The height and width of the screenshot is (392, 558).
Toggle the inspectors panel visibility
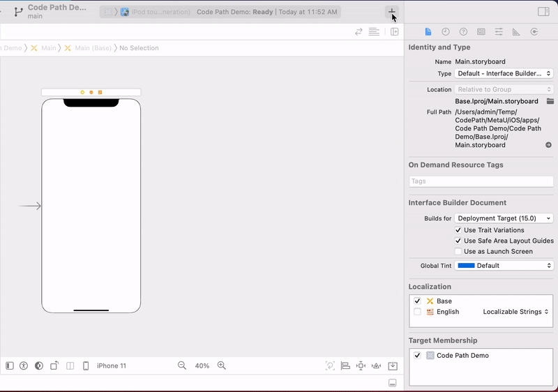tap(543, 12)
